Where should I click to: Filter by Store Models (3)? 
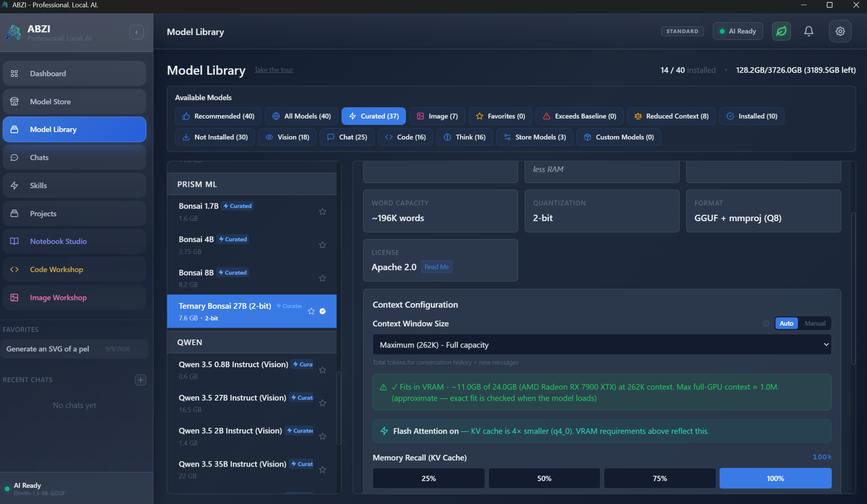coord(534,137)
